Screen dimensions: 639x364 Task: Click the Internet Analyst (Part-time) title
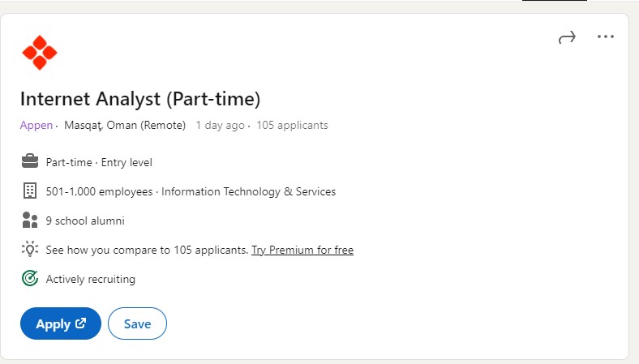[x=140, y=99]
